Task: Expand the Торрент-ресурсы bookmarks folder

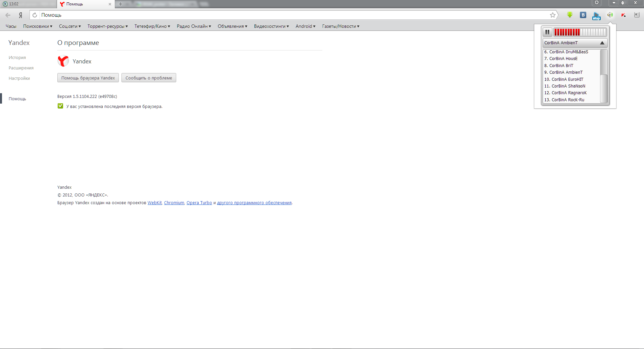Action: click(108, 26)
